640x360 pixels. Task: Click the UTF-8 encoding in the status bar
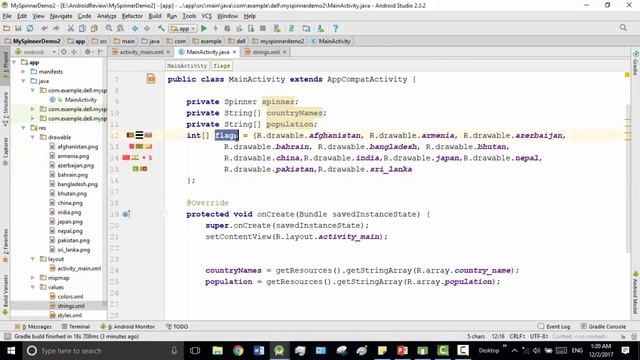click(539, 337)
